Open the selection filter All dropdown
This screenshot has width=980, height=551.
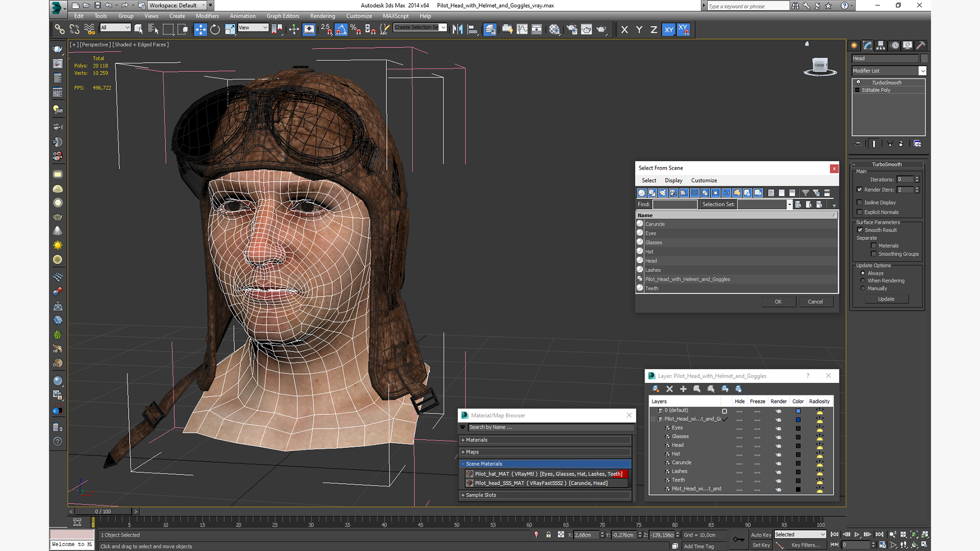pos(115,28)
